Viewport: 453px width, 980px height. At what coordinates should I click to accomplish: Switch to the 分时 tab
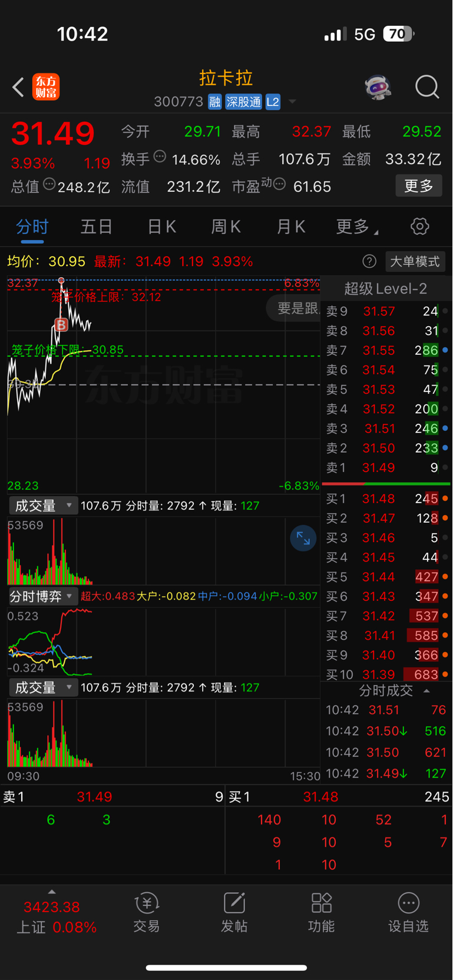tap(32, 227)
